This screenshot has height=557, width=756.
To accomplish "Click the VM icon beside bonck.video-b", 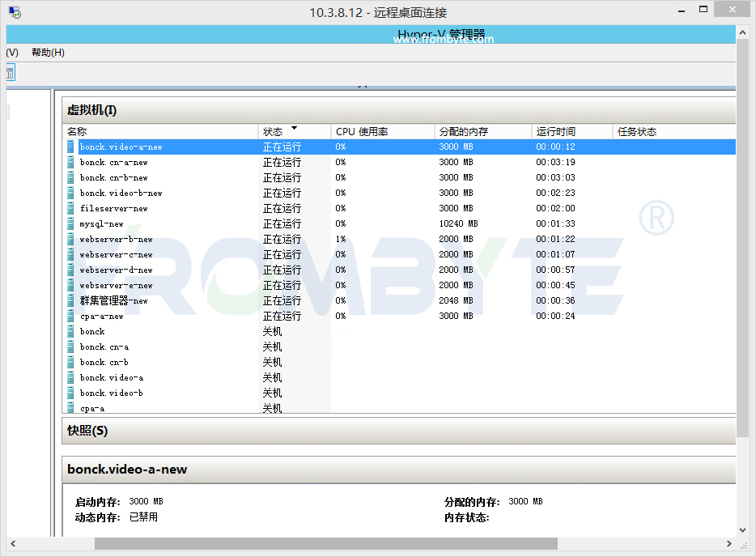I will 71,393.
